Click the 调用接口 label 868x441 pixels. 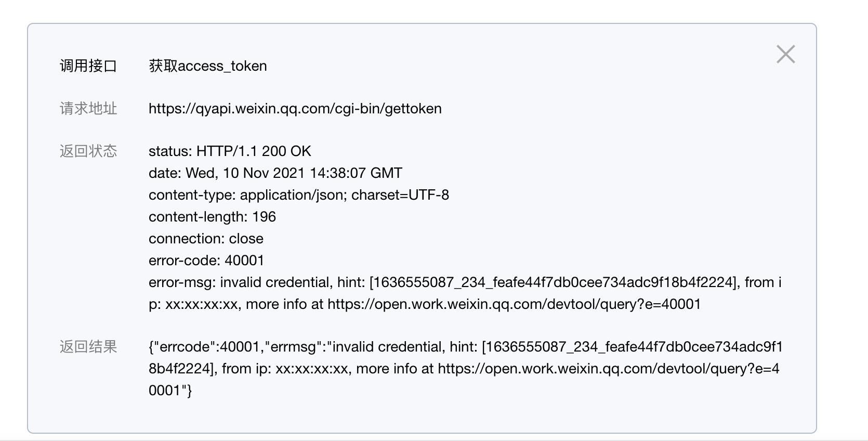[88, 66]
